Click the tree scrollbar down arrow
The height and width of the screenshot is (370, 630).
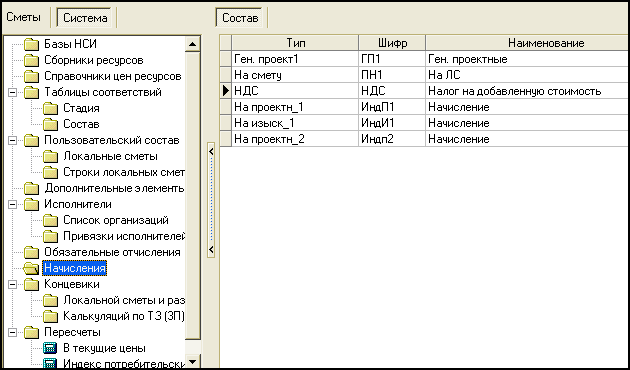192,362
